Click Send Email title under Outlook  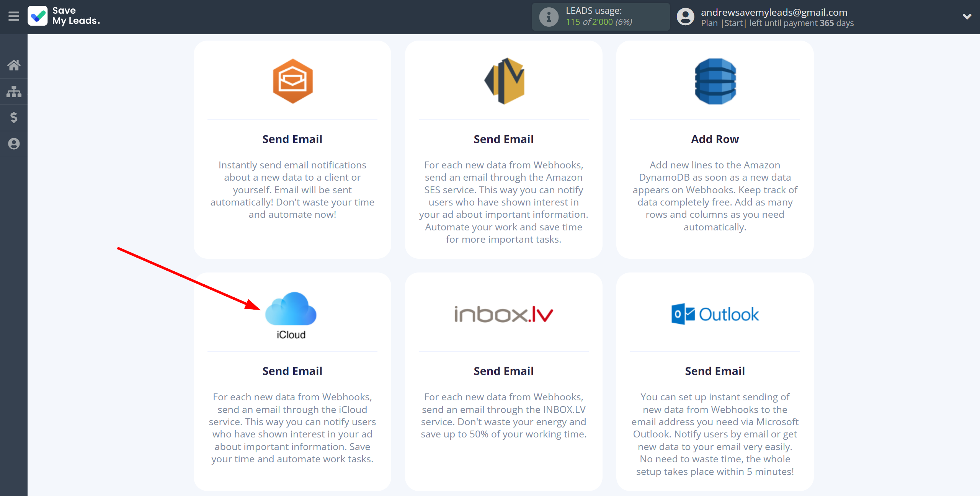click(715, 371)
